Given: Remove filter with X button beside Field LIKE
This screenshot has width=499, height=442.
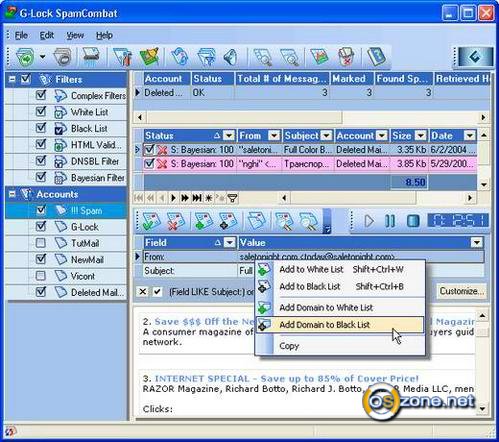Looking at the screenshot, I should pos(143,292).
